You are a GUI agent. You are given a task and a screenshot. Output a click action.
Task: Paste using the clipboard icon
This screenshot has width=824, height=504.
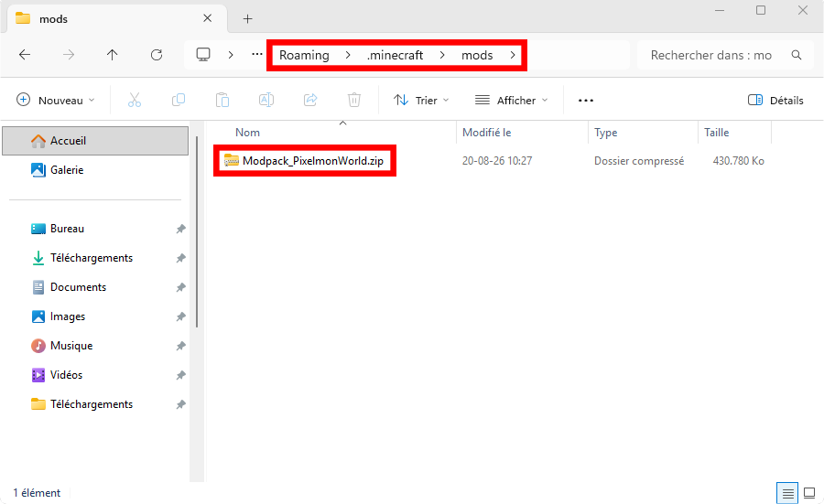pos(222,100)
